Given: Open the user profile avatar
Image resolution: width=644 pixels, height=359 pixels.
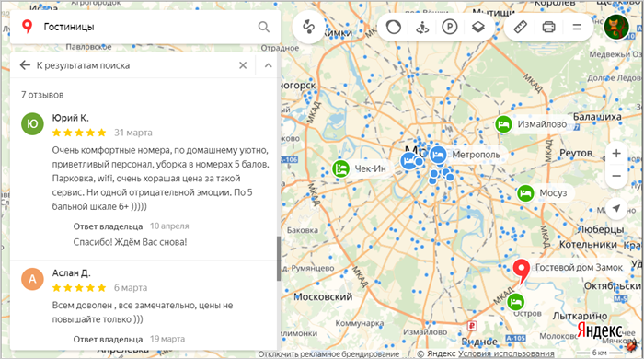Looking at the screenshot, I should [x=616, y=27].
